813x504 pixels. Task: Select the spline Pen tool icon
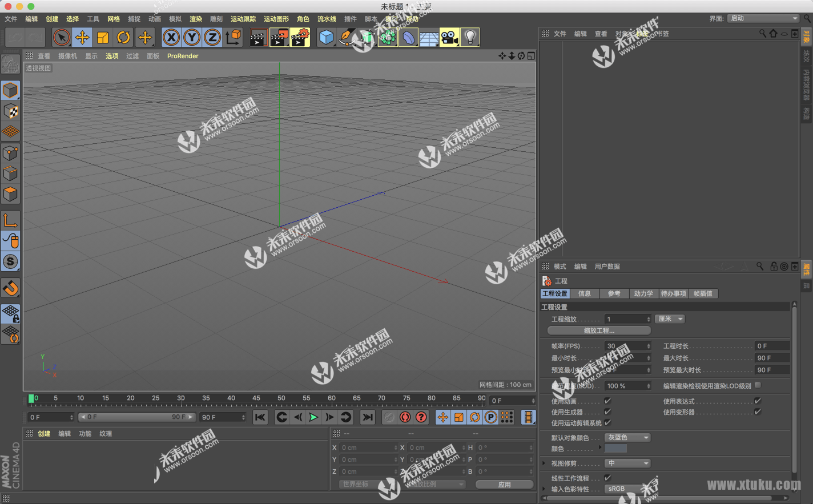coord(347,38)
